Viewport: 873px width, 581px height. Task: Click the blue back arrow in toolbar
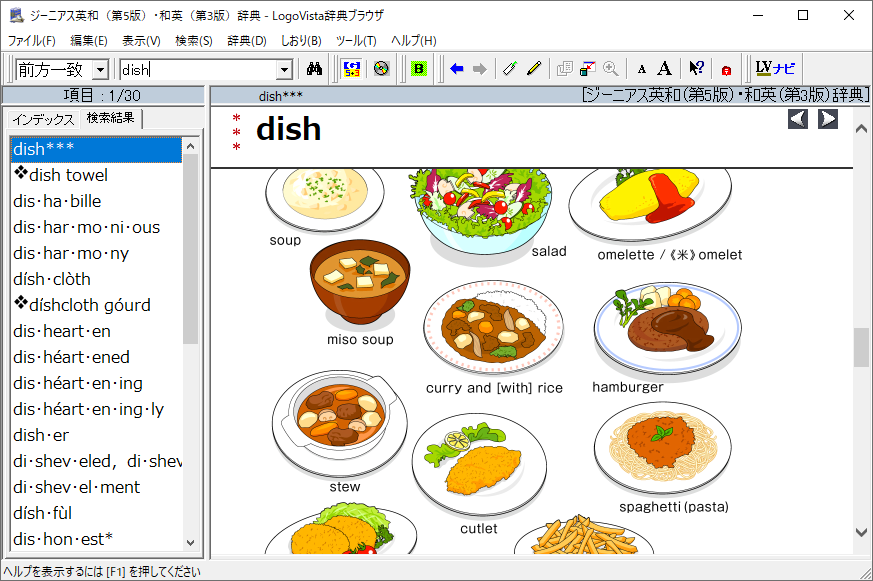(457, 69)
